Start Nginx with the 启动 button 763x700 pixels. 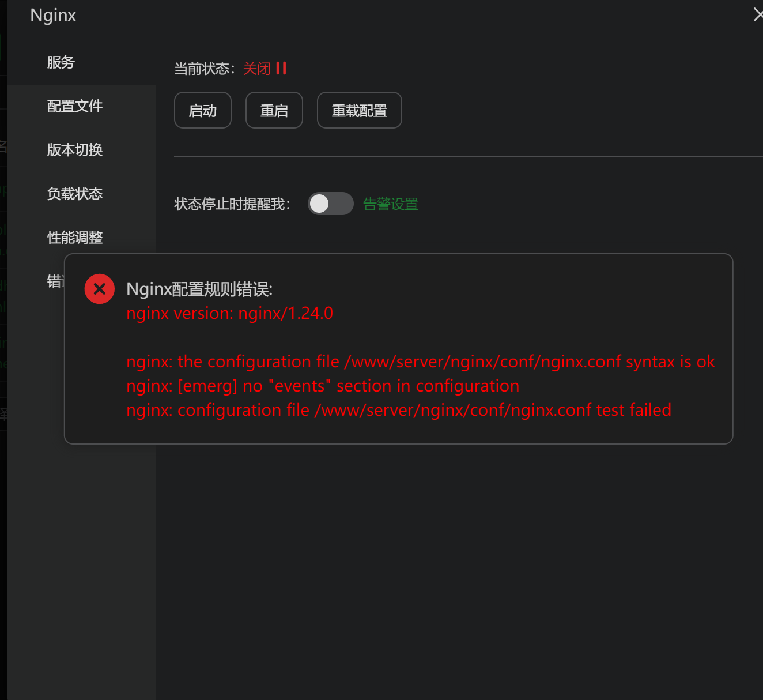click(202, 110)
